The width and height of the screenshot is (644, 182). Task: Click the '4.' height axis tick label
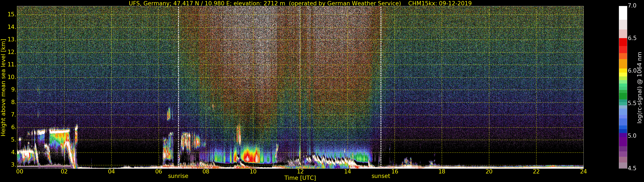(14, 152)
